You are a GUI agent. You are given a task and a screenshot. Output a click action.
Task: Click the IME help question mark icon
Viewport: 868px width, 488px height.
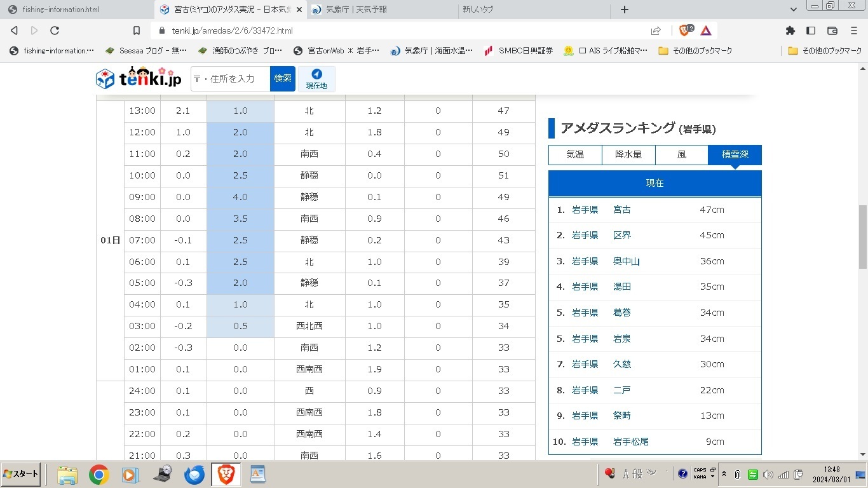tap(683, 473)
